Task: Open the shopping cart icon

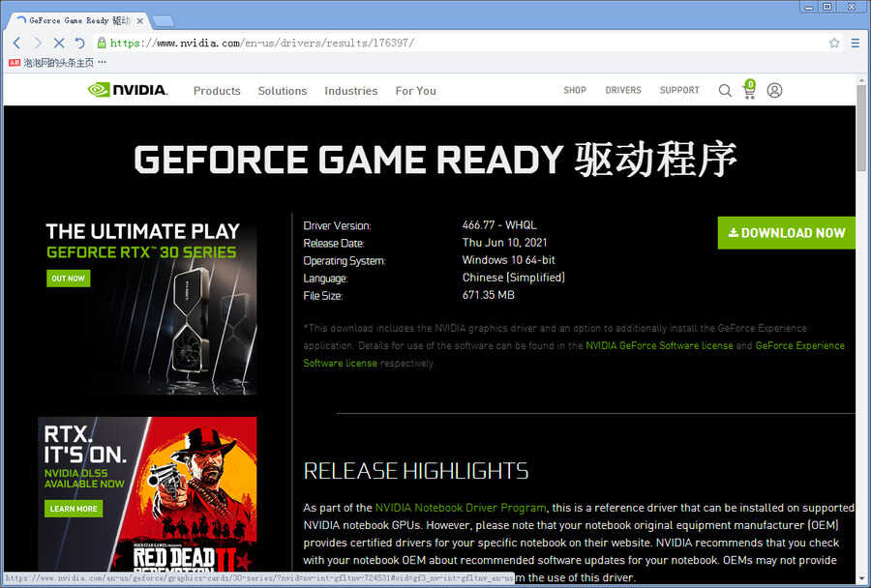Action: tap(749, 89)
